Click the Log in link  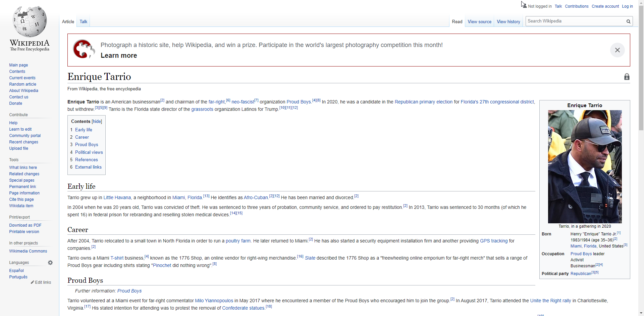pyautogui.click(x=627, y=6)
